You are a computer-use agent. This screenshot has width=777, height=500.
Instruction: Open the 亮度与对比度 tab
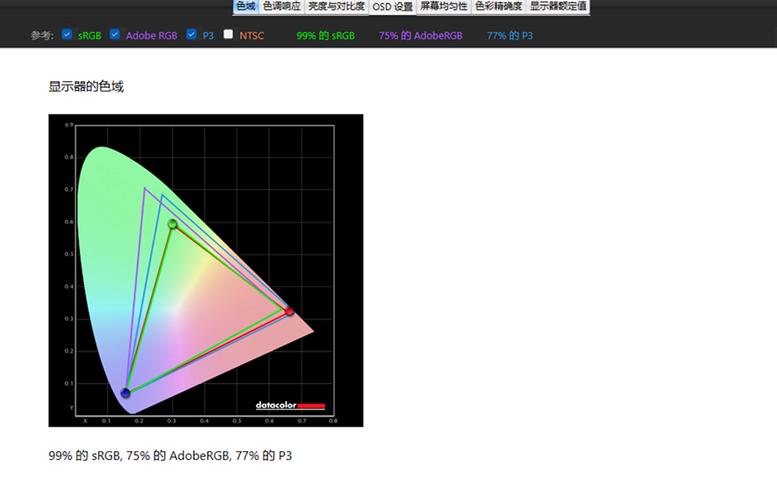(336, 6)
